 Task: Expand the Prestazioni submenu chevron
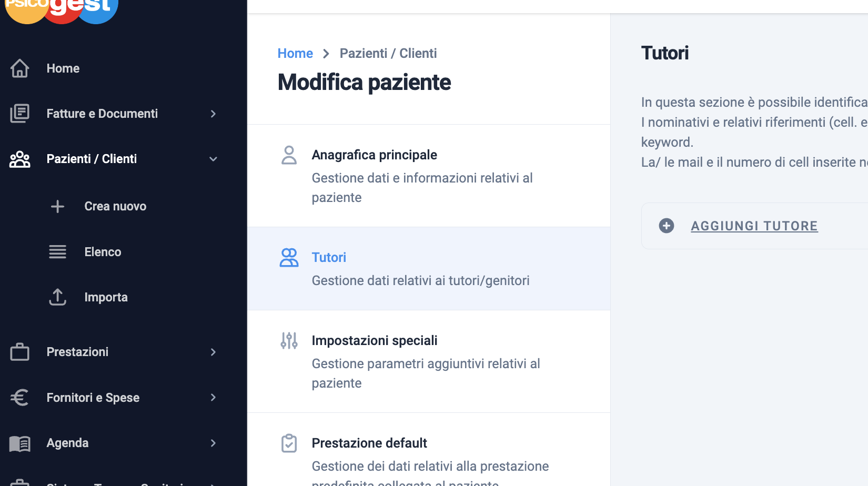(x=213, y=352)
